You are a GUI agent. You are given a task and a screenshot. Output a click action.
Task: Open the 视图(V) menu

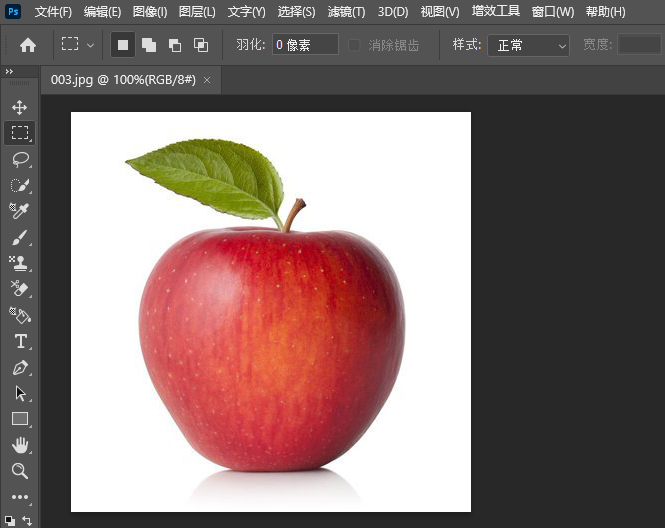tap(440, 11)
